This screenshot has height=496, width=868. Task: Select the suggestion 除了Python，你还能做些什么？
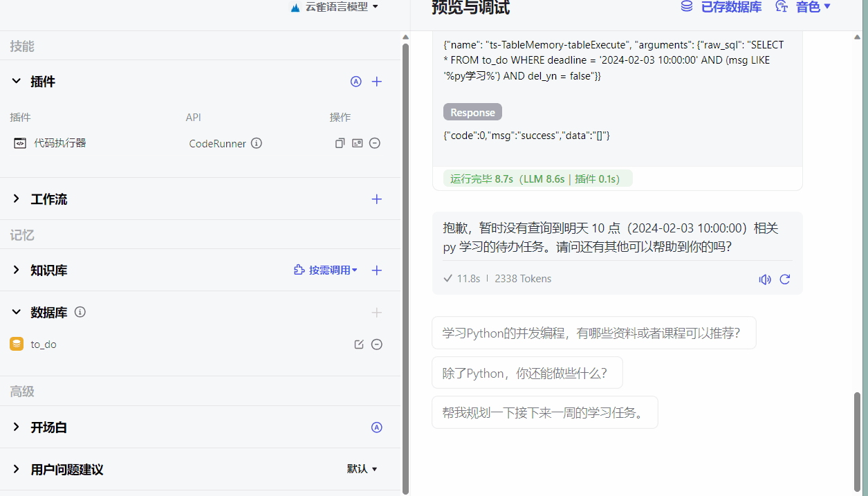[527, 373]
